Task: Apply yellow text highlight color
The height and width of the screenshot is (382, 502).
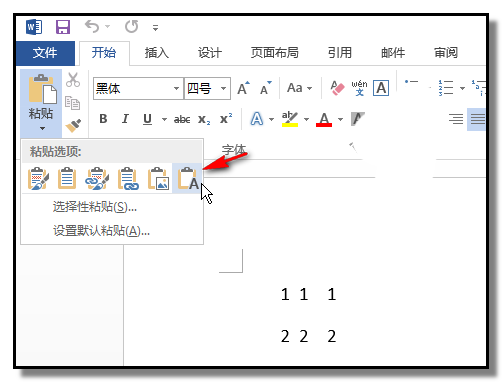Action: [290, 119]
